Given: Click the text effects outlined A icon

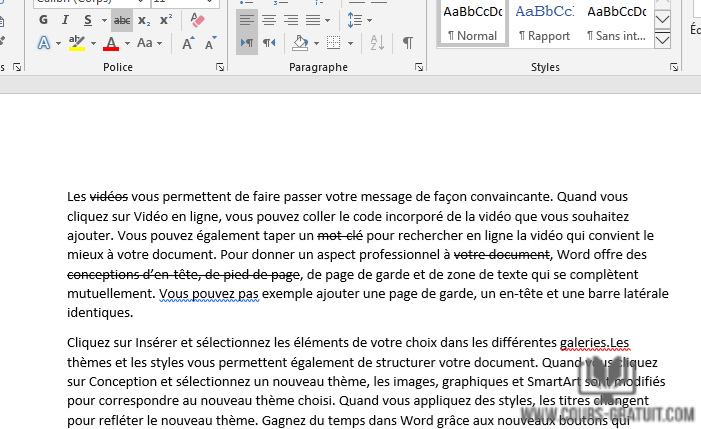Looking at the screenshot, I should click(44, 43).
